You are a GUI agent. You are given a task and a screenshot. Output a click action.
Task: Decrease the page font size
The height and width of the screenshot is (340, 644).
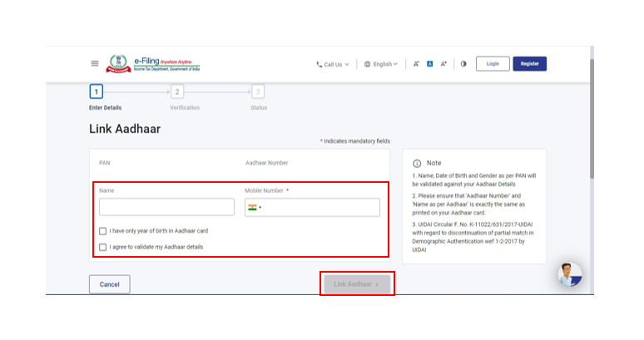[x=416, y=64]
